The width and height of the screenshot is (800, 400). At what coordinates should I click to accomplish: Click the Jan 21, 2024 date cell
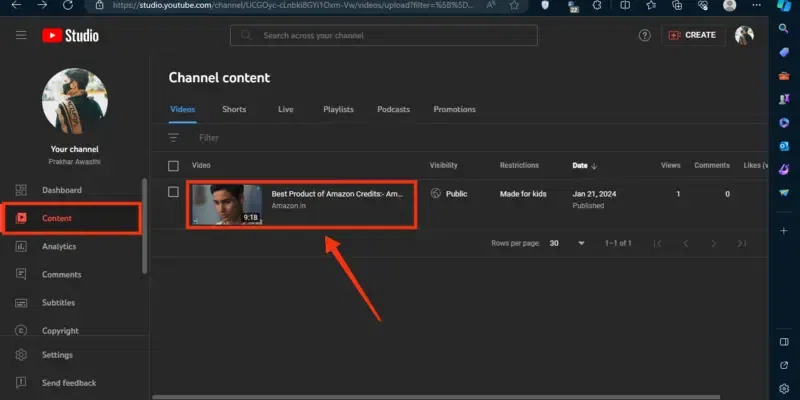coord(594,194)
